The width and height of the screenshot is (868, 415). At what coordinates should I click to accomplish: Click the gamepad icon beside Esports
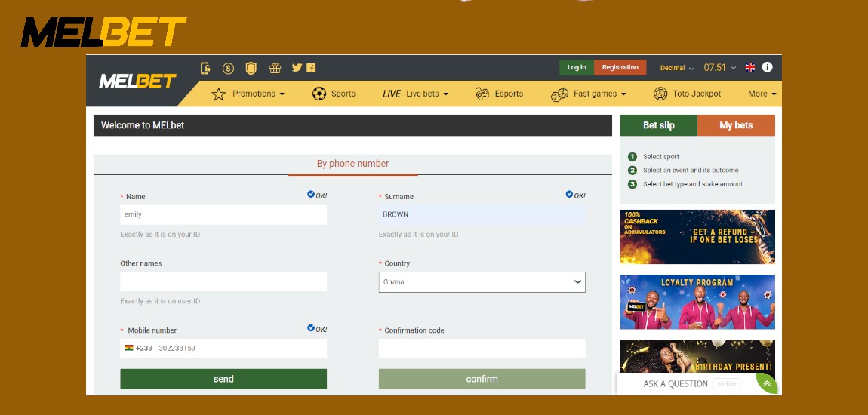(483, 94)
